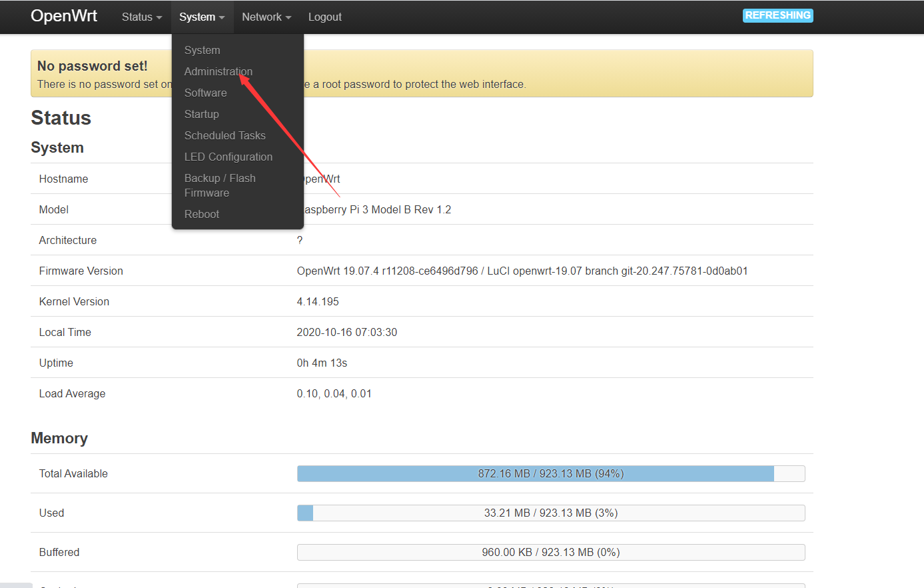The width and height of the screenshot is (924, 588).
Task: Choose Reboot from System menu
Action: [202, 214]
